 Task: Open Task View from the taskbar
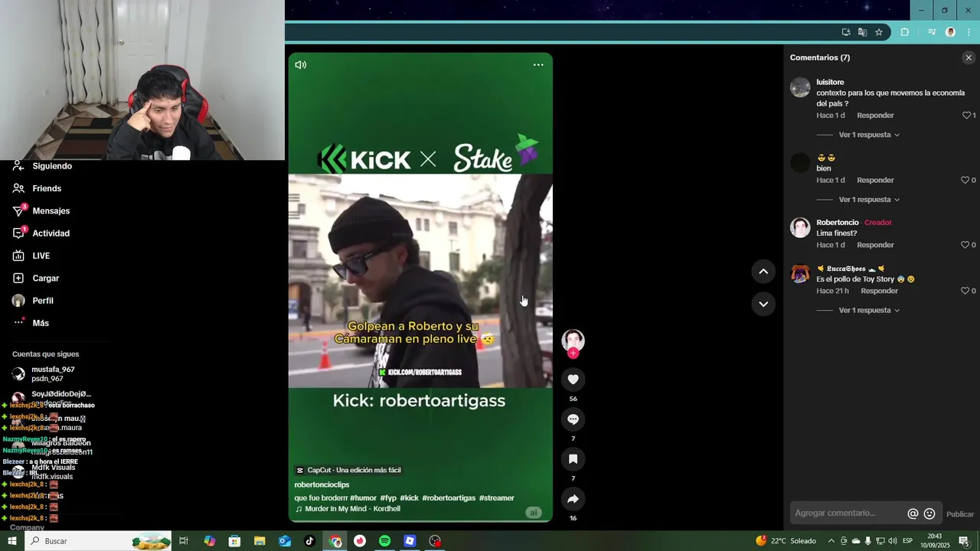[x=184, y=541]
